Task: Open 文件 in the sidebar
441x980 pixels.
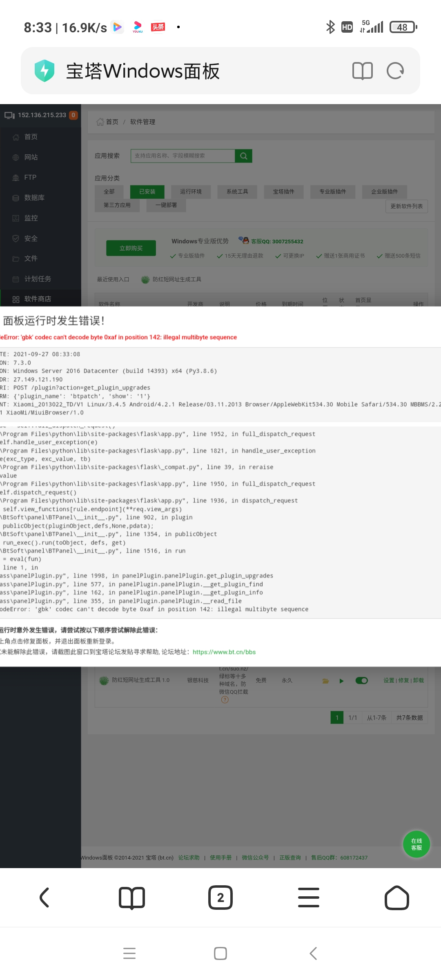Action: click(31, 258)
